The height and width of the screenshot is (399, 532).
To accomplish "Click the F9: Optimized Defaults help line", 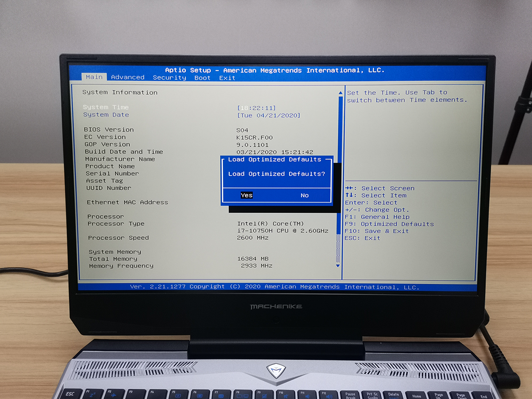I will [389, 224].
